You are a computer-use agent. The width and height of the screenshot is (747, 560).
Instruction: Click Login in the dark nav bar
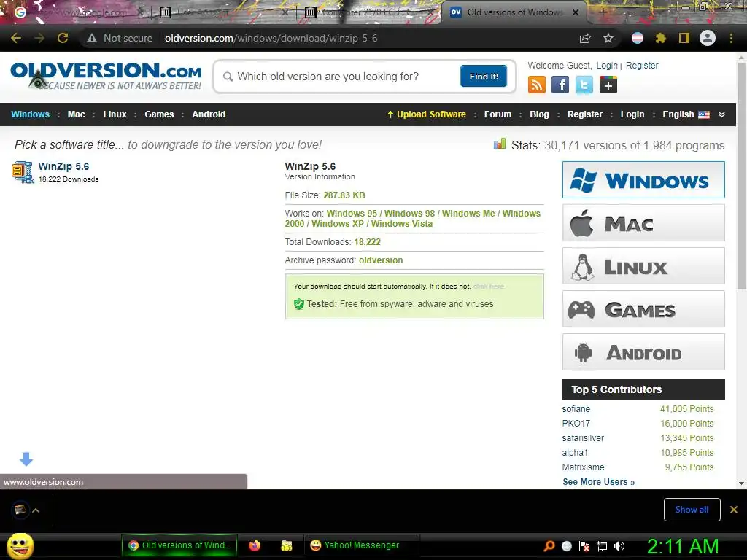[632, 114]
